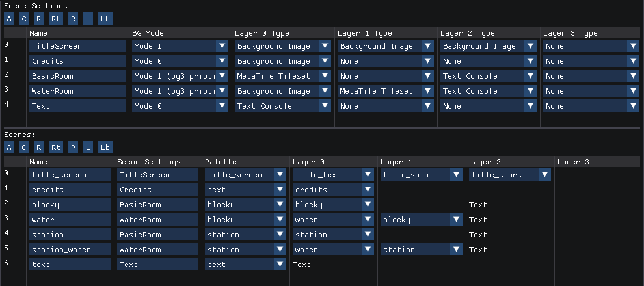This screenshot has width=644, height=286.
Task: Click the L button in Scene Settings toolbar
Action: 88,19
